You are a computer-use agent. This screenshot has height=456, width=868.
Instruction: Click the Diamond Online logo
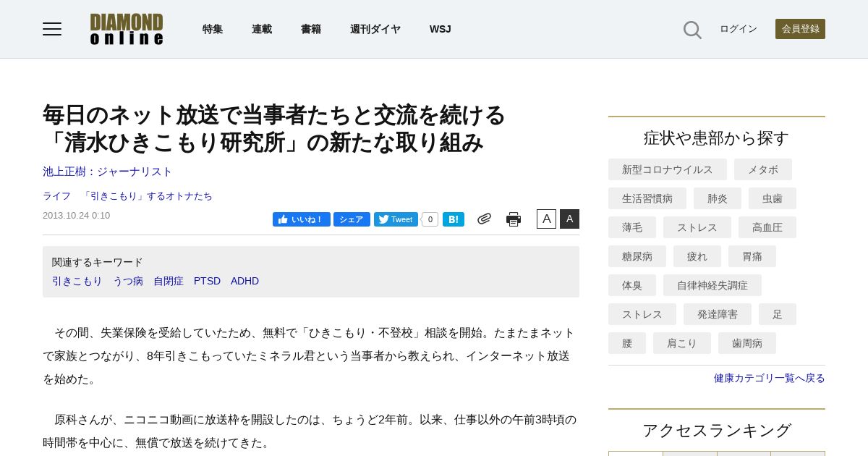[127, 29]
